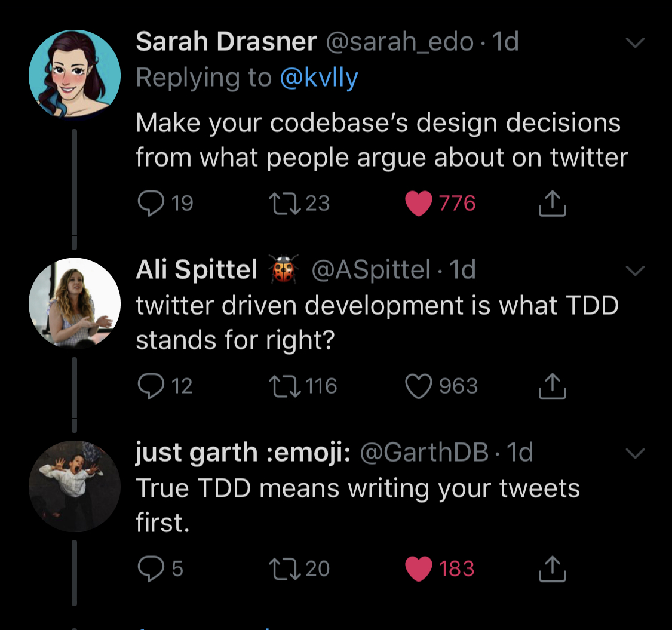The width and height of the screenshot is (672, 630).
Task: Retweet just garth's tweet with 20 retweets
Action: click(284, 568)
